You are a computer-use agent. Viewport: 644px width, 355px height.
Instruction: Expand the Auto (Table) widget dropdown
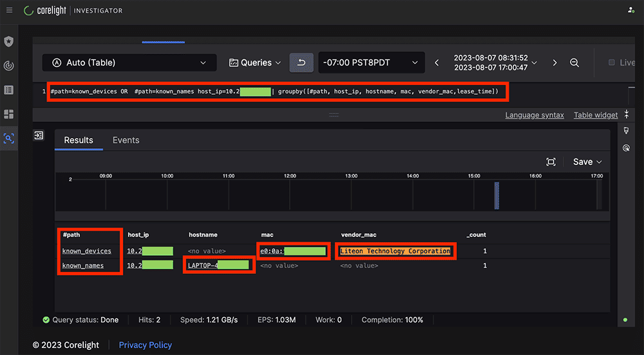pos(129,62)
